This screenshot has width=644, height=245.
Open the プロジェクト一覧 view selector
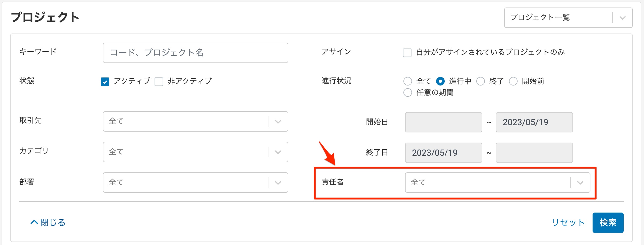(x=568, y=18)
